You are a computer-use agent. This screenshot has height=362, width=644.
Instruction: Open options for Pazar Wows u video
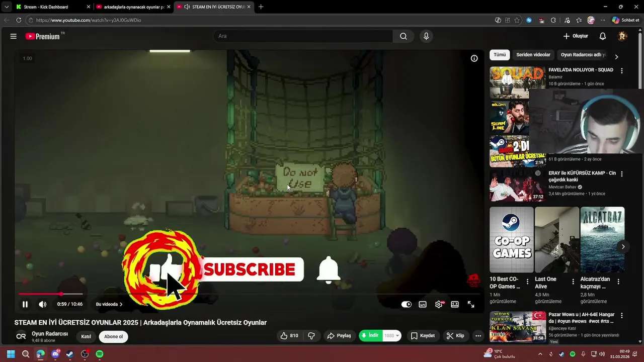[622, 316]
